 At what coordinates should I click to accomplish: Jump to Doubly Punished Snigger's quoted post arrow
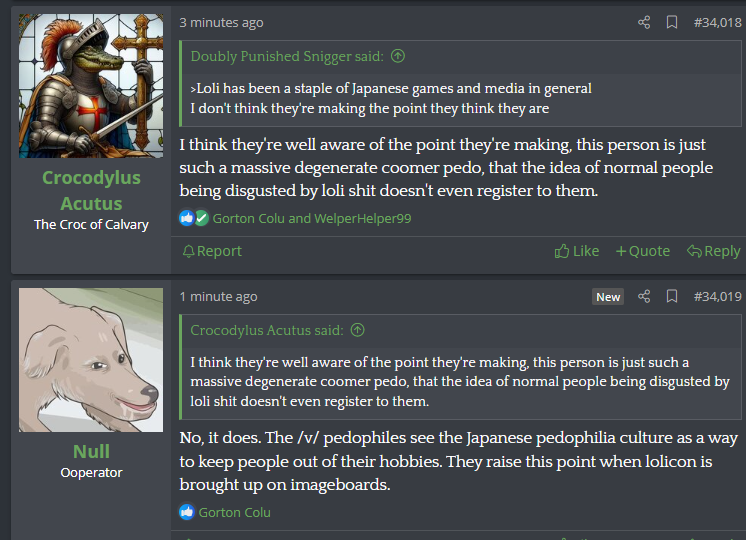[x=398, y=56]
